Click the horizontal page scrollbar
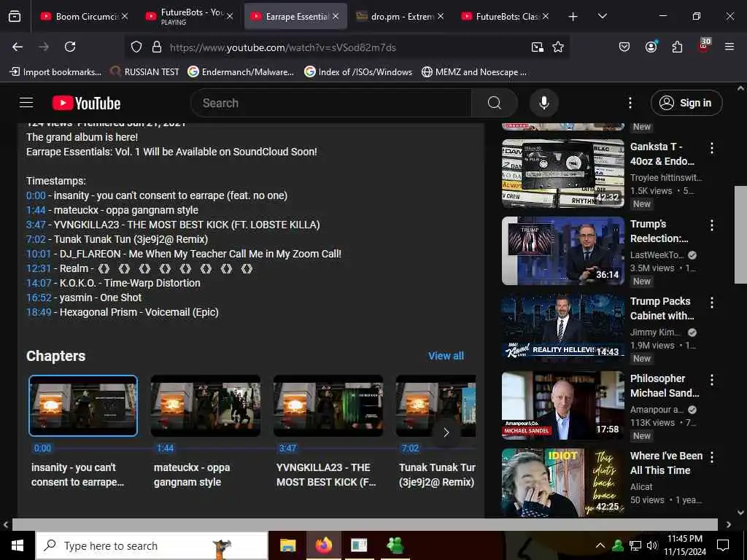This screenshot has width=747, height=560. [365, 524]
